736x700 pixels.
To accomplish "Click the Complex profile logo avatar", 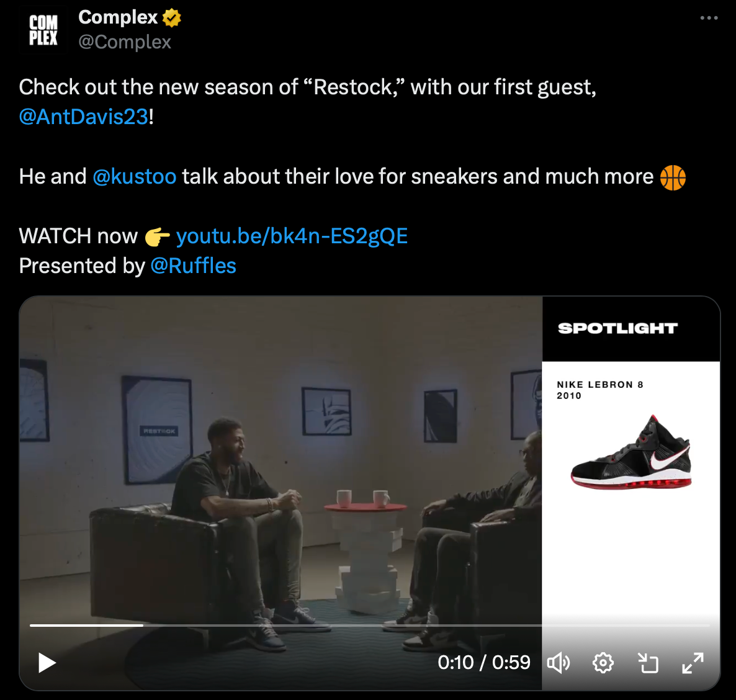I will 43,30.
